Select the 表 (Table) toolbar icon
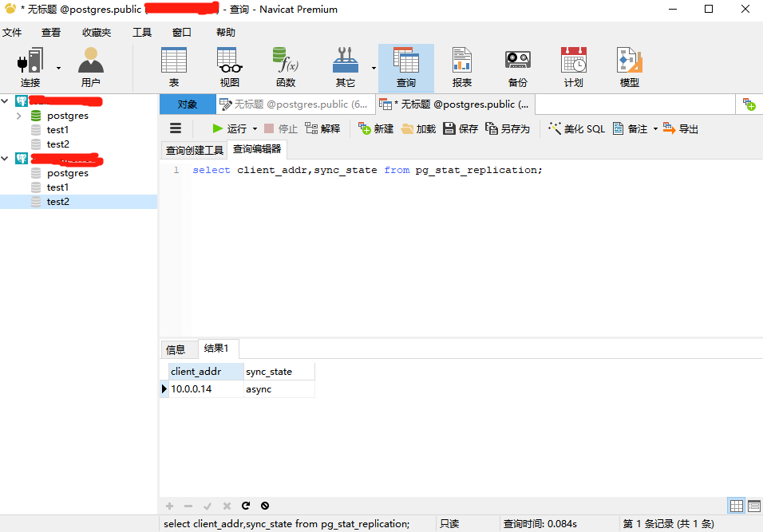The image size is (763, 532). click(174, 67)
